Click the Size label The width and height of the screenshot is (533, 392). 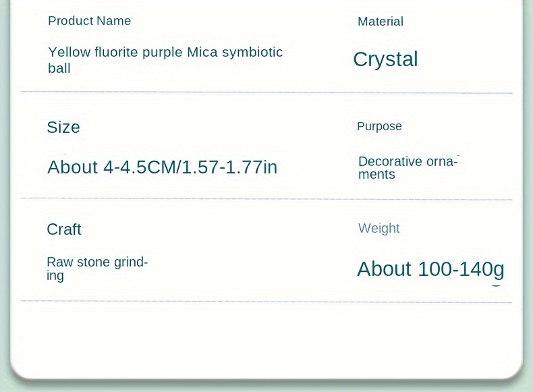(63, 128)
